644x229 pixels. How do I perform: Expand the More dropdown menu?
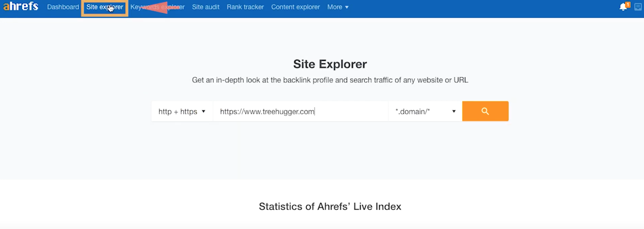pos(338,7)
